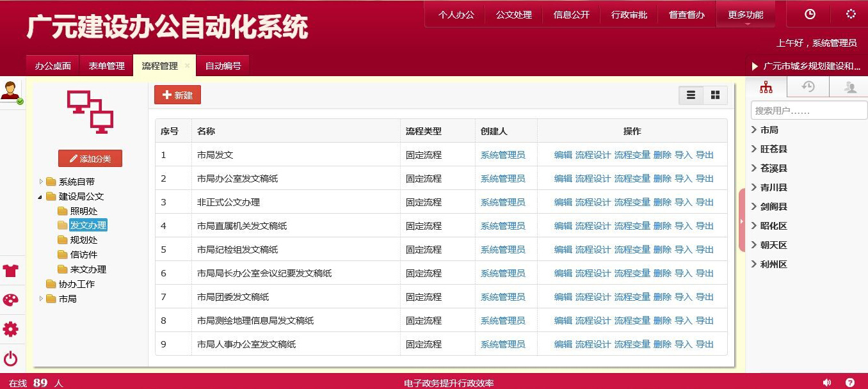The height and width of the screenshot is (389, 868).
Task: Expand 旺苍县 in the user tree
Action: coord(754,149)
